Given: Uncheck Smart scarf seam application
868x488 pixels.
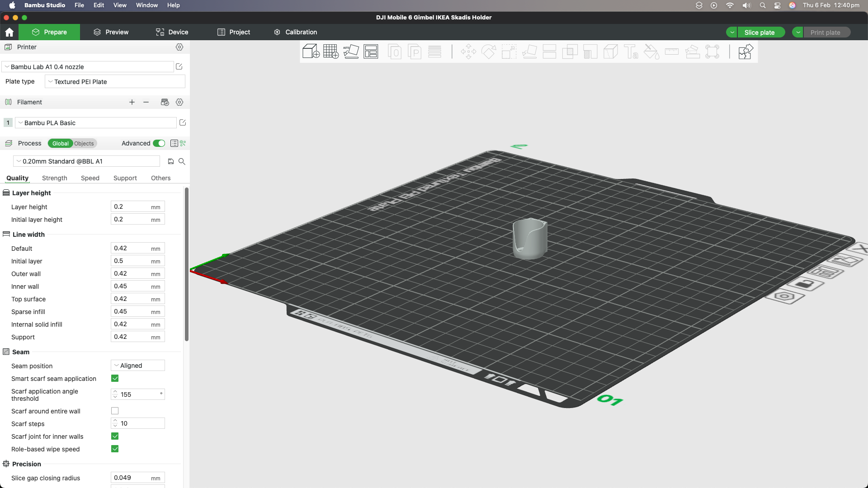Looking at the screenshot, I should coord(115,378).
